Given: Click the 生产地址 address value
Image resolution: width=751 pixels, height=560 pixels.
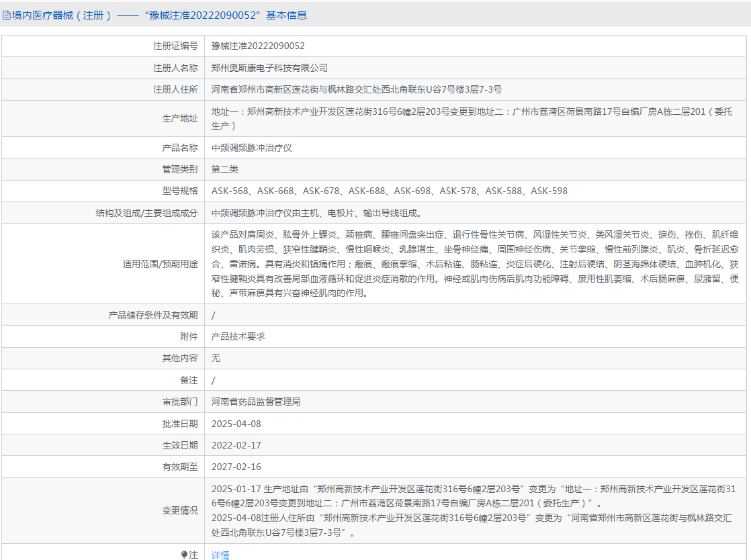Looking at the screenshot, I should [x=472, y=119].
